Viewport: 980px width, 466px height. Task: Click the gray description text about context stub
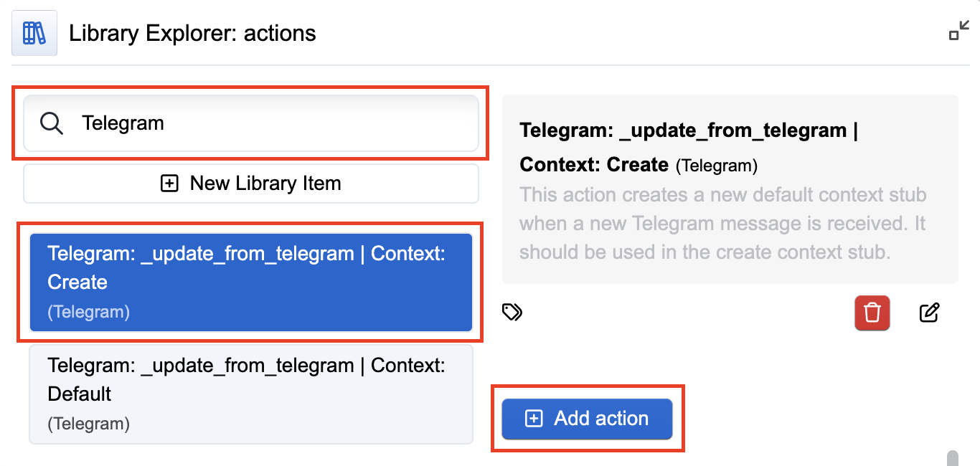tap(723, 224)
